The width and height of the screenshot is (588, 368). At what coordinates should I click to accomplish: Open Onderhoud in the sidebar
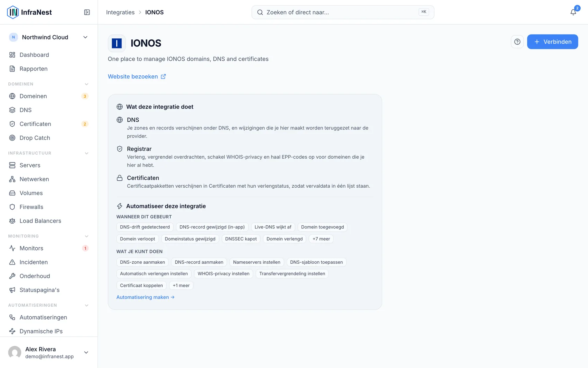click(x=49, y=276)
